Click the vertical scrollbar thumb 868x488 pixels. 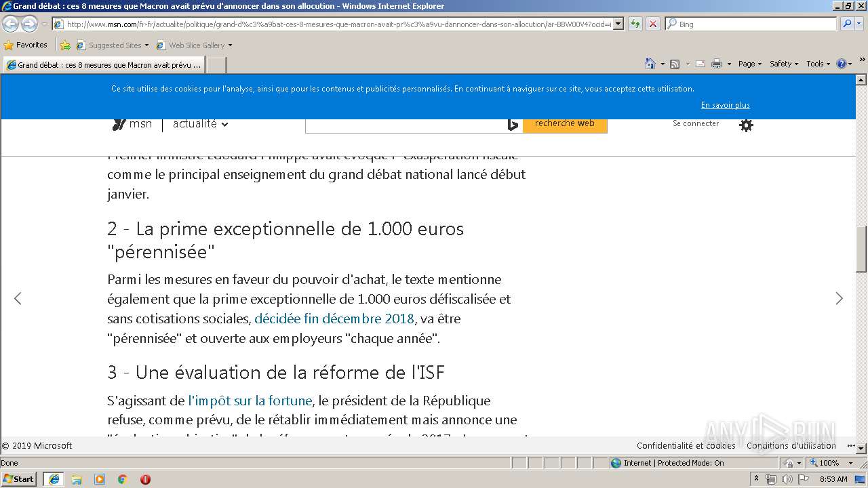click(862, 248)
